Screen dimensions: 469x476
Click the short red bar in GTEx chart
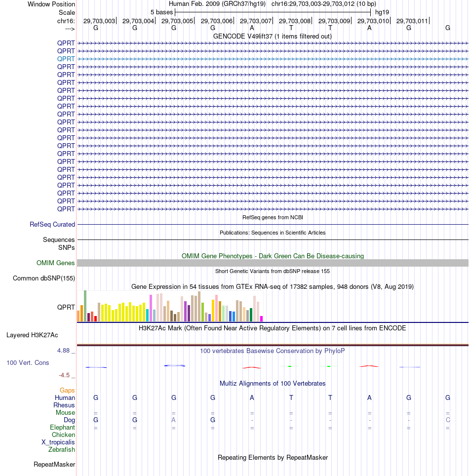96,319
